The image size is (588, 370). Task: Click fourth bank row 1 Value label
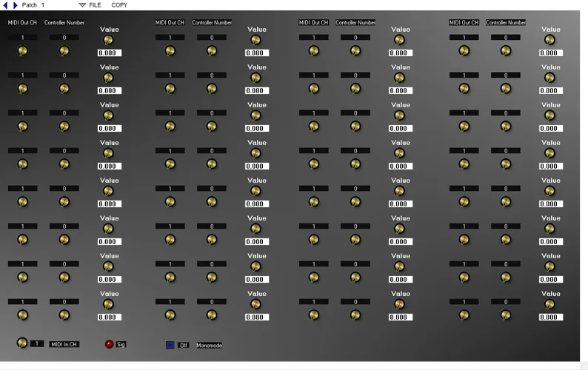551,30
